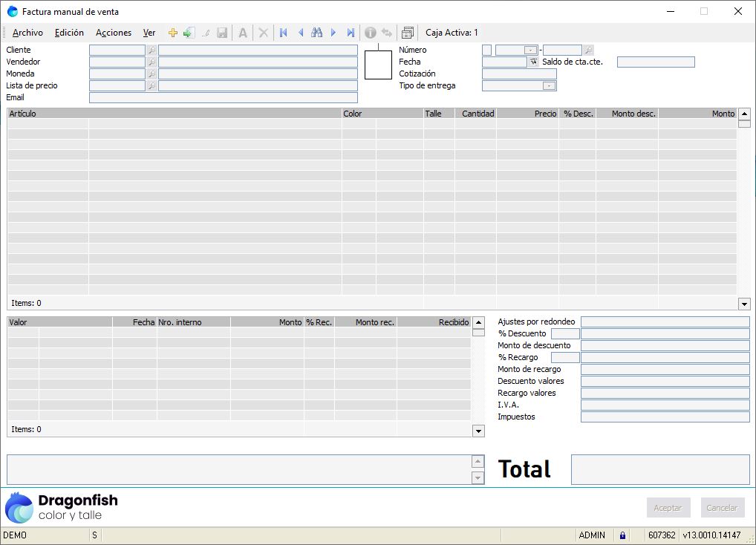
Task: Click the Cotización field
Action: [519, 74]
